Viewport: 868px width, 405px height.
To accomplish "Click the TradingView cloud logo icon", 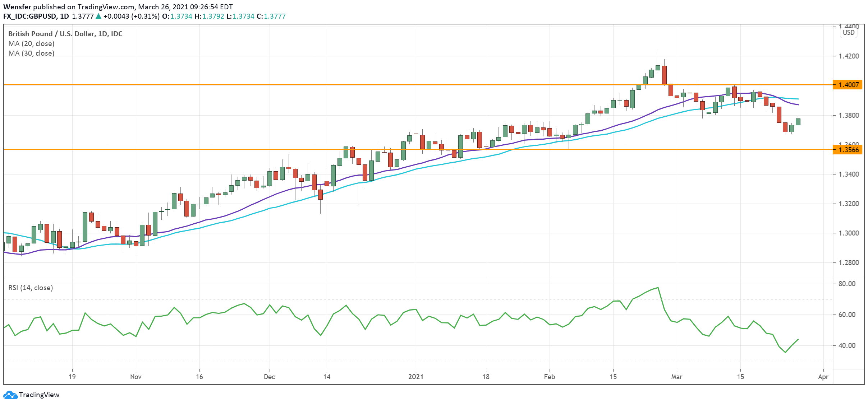I will click(x=10, y=395).
